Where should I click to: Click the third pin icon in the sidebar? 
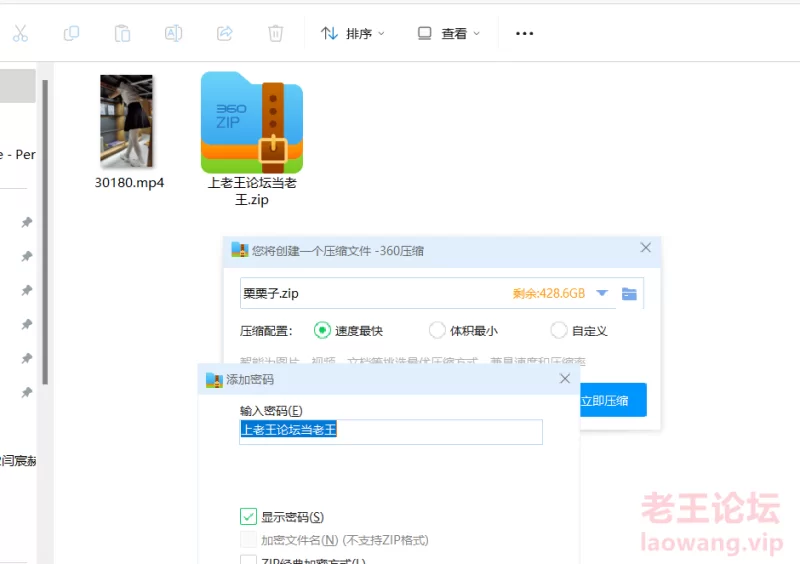point(27,290)
